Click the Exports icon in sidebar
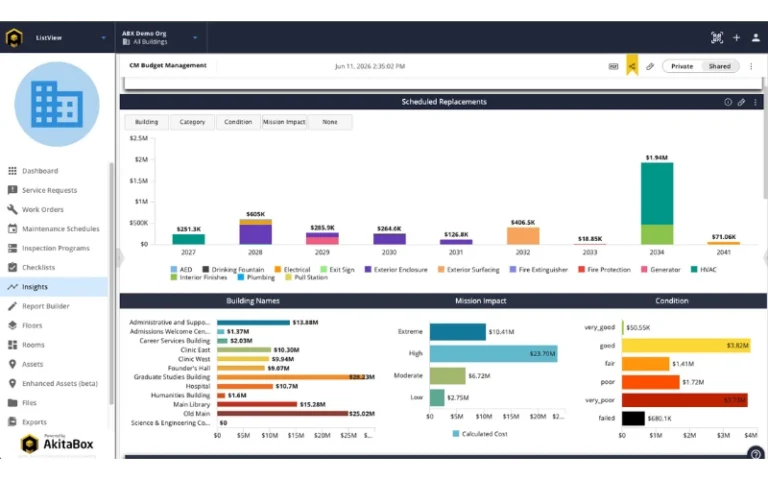The width and height of the screenshot is (768, 480). pos(12,422)
